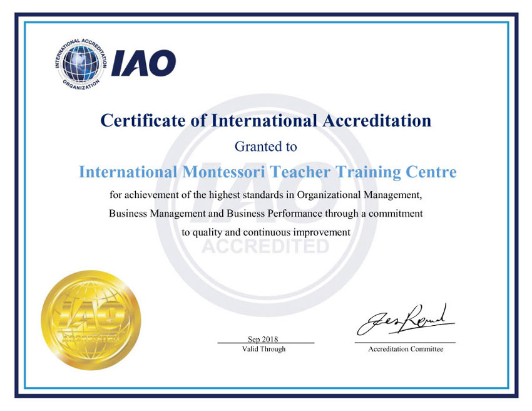Image resolution: width=532 pixels, height=411 pixels.
Task: Click the line starting "for achievement of the highest"
Action: [x=265, y=195]
